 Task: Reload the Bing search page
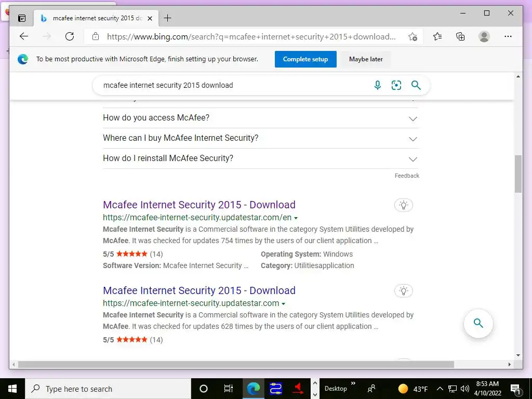pyautogui.click(x=70, y=36)
